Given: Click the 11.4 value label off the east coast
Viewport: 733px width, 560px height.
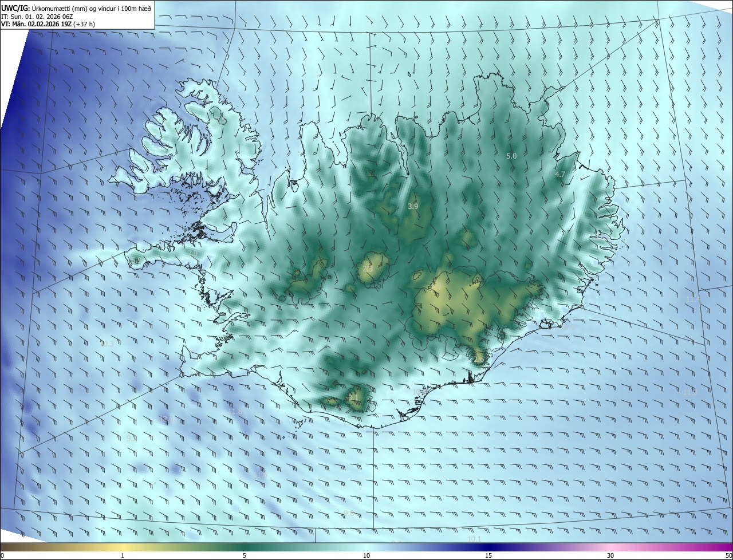Looking at the screenshot, I should (x=693, y=299).
